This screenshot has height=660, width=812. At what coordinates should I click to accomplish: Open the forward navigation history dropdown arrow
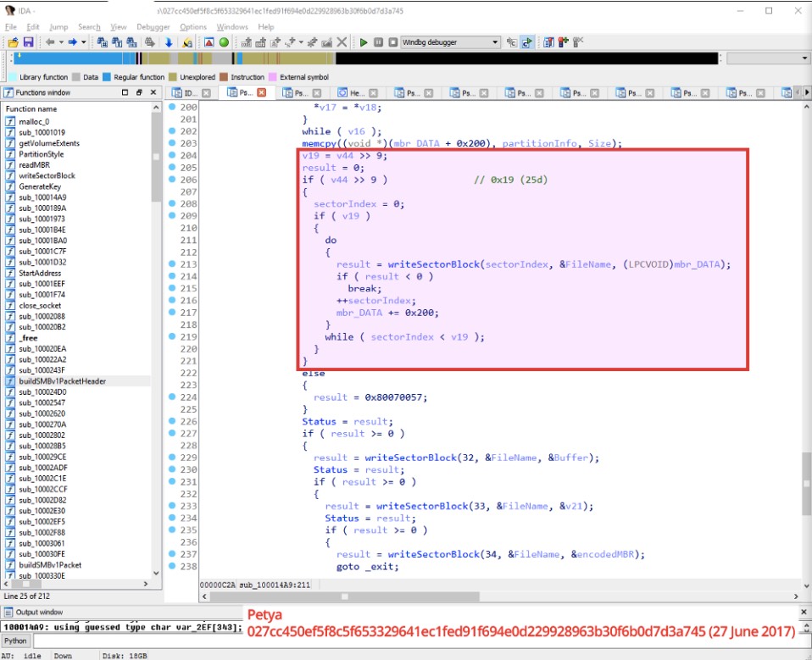click(x=83, y=42)
